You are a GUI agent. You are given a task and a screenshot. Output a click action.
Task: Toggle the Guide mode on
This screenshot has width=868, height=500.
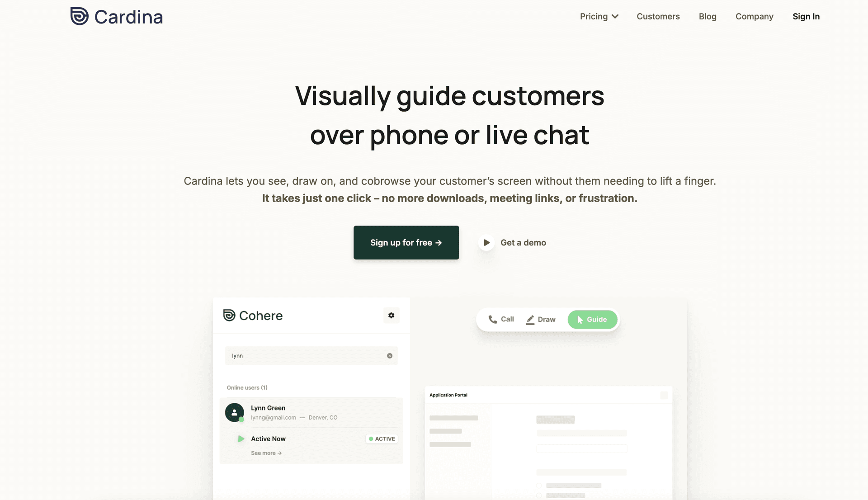click(591, 319)
